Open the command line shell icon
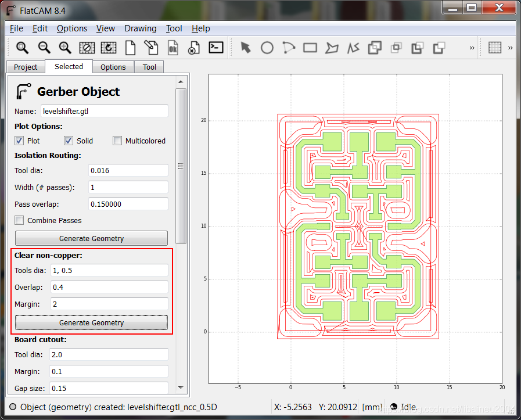The image size is (521, 420). [x=216, y=48]
